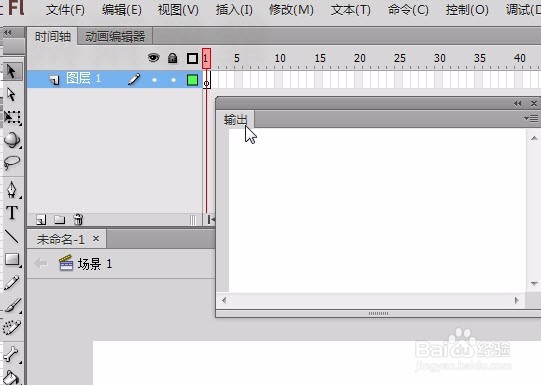Click the first keyframe of 图层 1
The image size is (541, 385).
[x=206, y=80]
